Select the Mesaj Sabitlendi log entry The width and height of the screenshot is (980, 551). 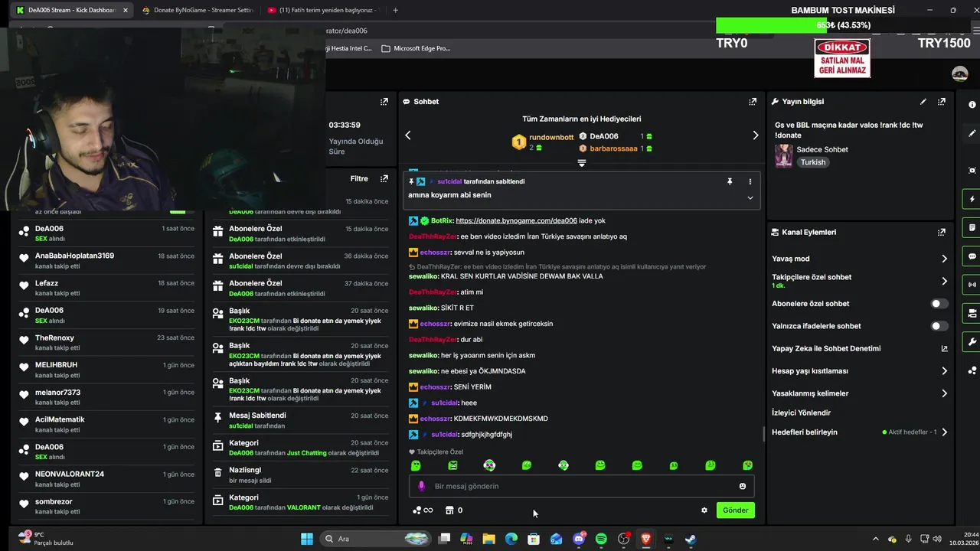click(301, 420)
